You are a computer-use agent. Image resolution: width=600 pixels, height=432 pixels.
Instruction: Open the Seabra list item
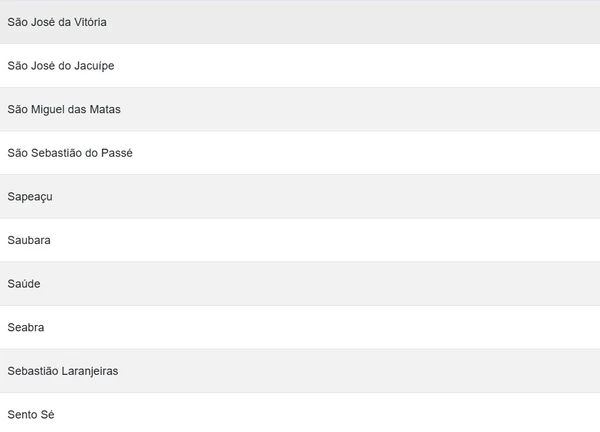point(26,327)
